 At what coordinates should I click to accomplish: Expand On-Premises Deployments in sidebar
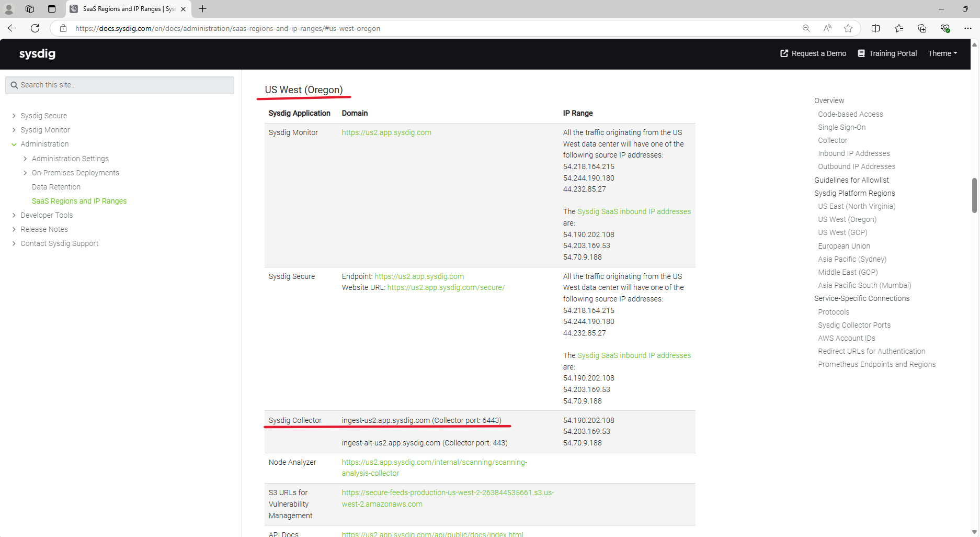click(x=25, y=173)
